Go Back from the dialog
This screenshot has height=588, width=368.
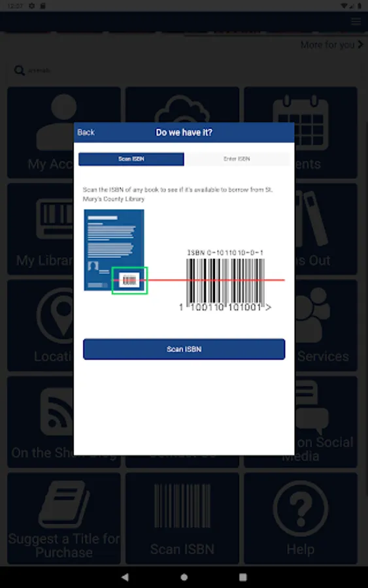coord(86,133)
